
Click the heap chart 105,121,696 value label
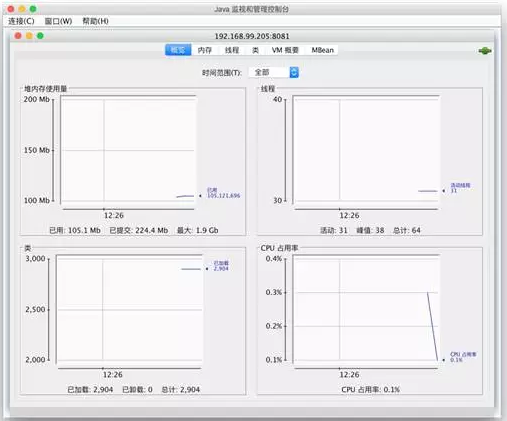coord(224,196)
